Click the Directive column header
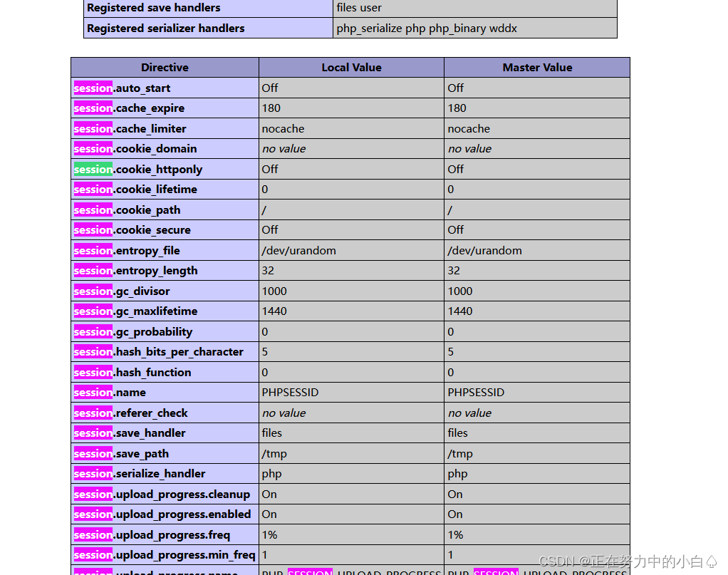This screenshot has width=728, height=575. (x=165, y=68)
